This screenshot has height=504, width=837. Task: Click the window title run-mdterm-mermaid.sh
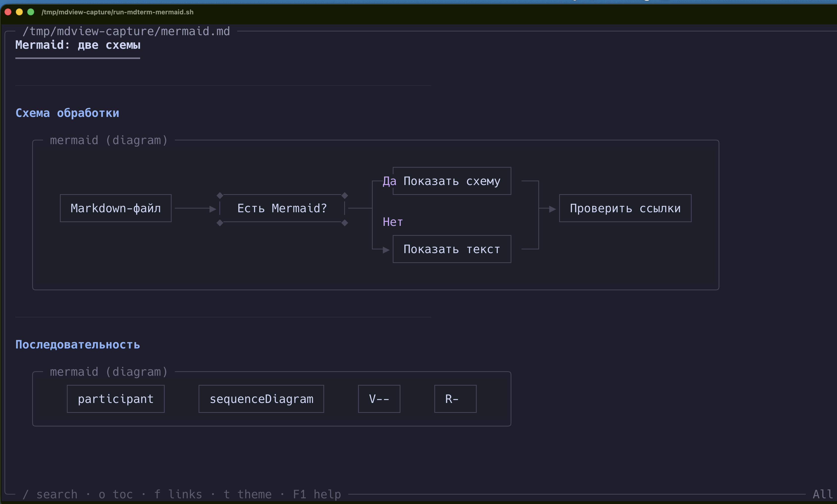117,12
